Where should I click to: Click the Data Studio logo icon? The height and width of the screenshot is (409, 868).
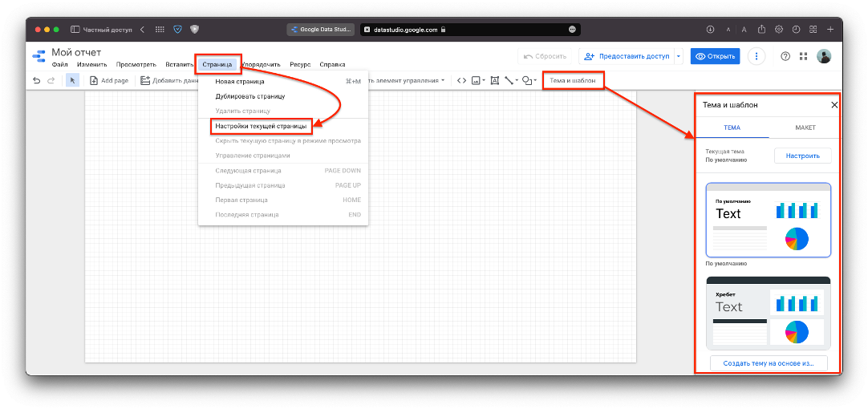coord(39,56)
